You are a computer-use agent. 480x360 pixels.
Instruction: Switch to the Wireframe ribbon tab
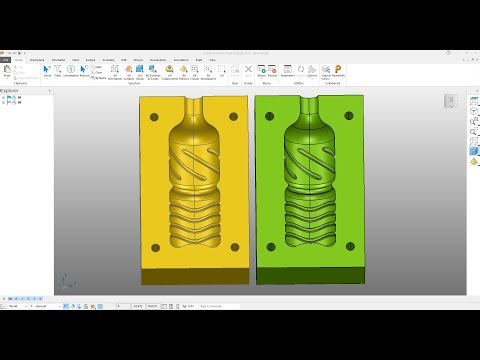coord(58,60)
